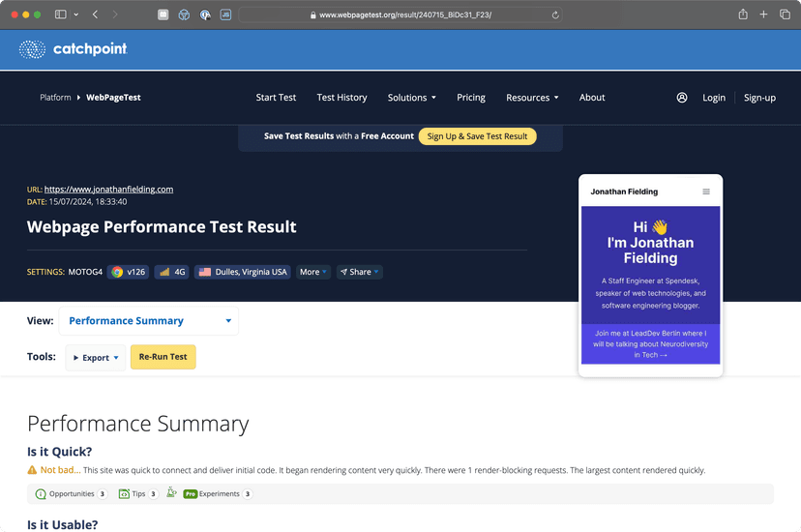This screenshot has width=801, height=532.
Task: Click the WebPageTest breadcrumb link
Action: tap(113, 98)
